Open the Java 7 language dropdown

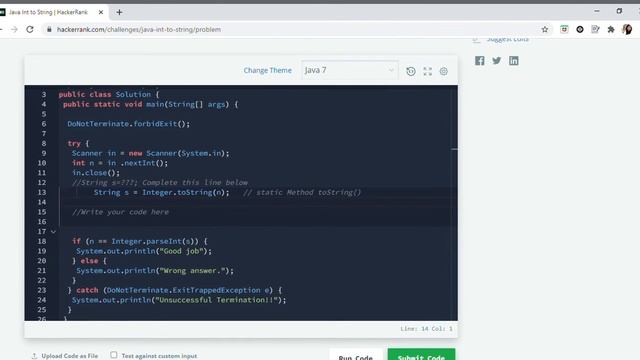pos(349,70)
